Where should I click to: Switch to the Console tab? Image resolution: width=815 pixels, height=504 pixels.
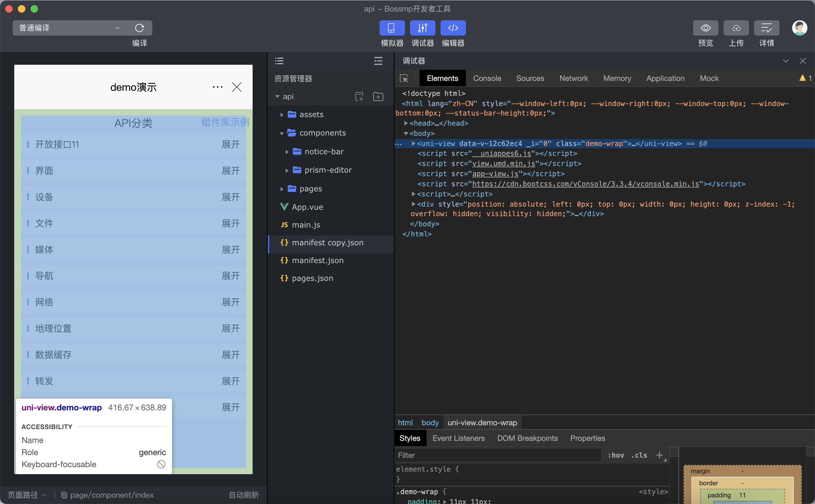click(487, 78)
